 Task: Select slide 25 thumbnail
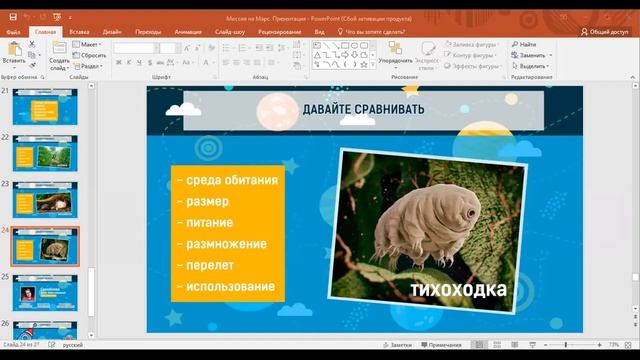[x=45, y=293]
